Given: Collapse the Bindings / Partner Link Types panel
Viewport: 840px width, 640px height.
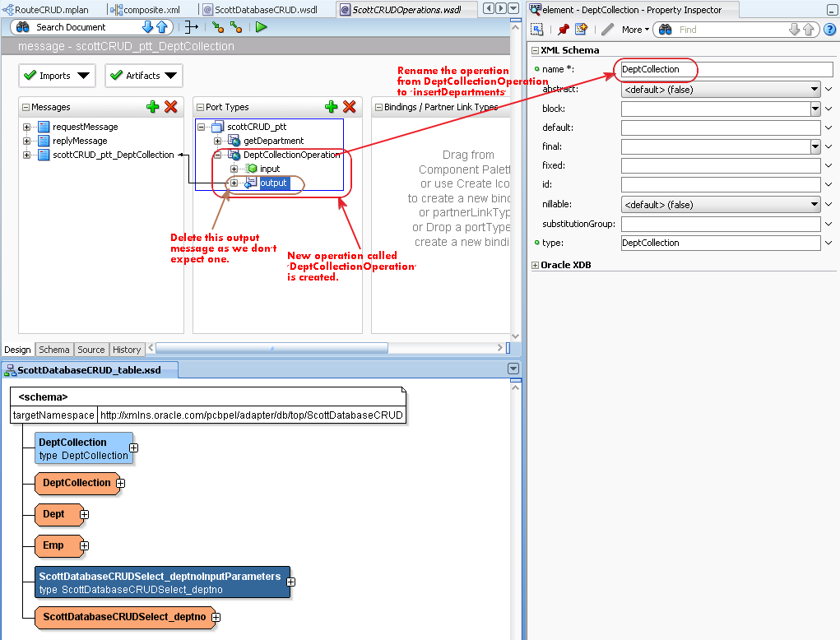Looking at the screenshot, I should [378, 107].
